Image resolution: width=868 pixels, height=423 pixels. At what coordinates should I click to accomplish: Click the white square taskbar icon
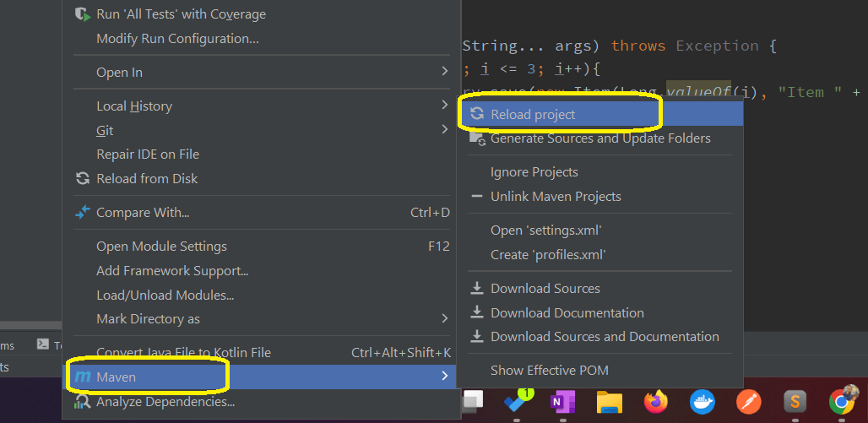(474, 402)
